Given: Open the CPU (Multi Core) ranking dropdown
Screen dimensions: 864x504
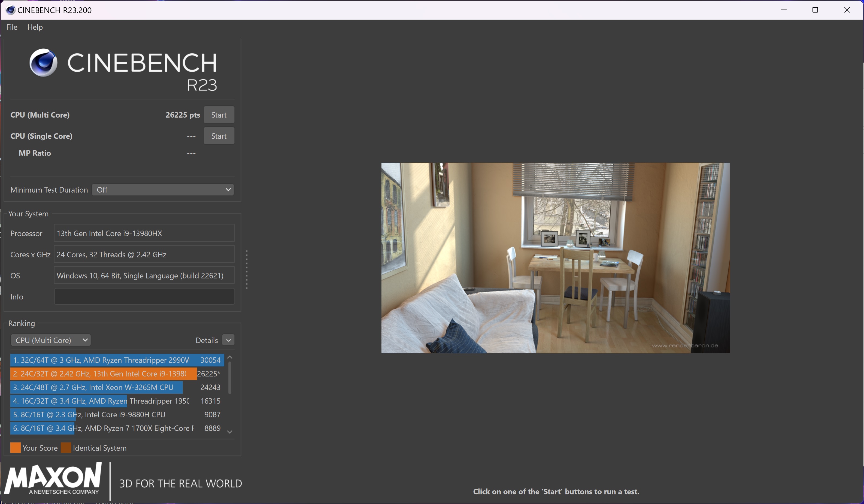Looking at the screenshot, I should coord(51,340).
